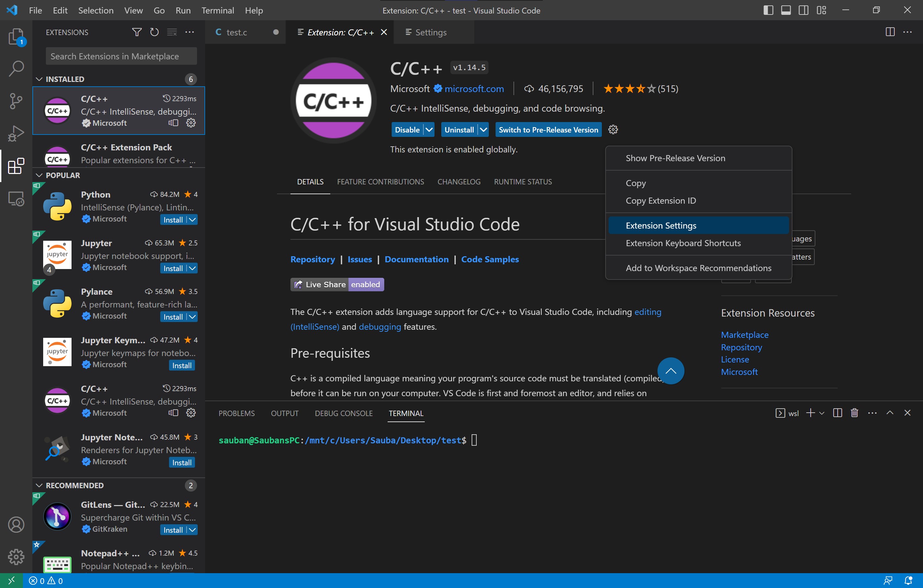The image size is (923, 588).
Task: Click sync-ignored icon on installed C/C++ item
Action: 173,123
